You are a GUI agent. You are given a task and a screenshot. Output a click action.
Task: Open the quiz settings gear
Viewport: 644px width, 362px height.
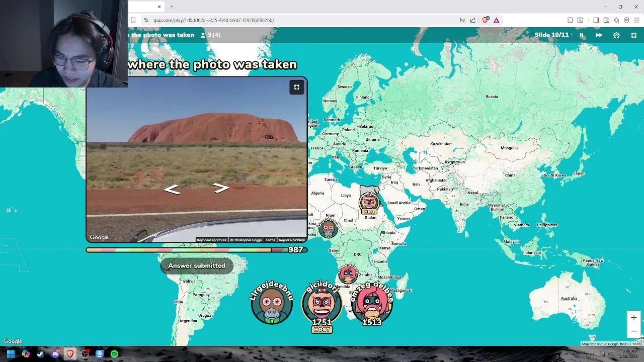click(616, 35)
